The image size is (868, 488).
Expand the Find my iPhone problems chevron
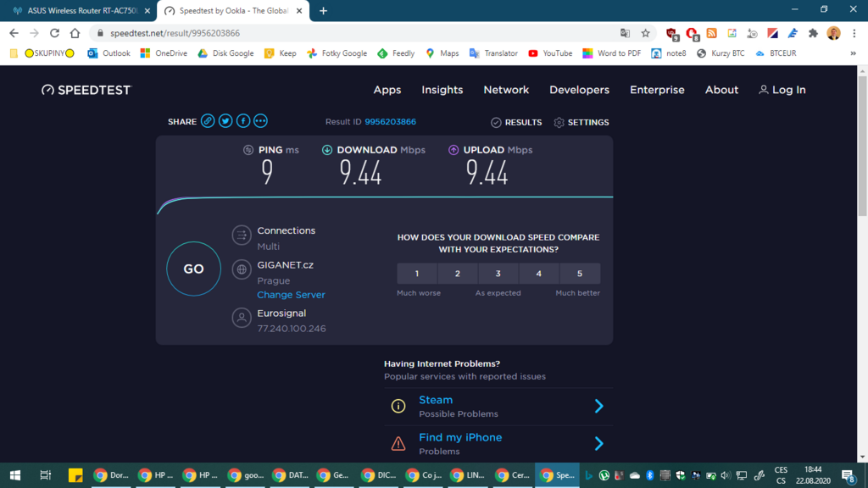click(599, 444)
